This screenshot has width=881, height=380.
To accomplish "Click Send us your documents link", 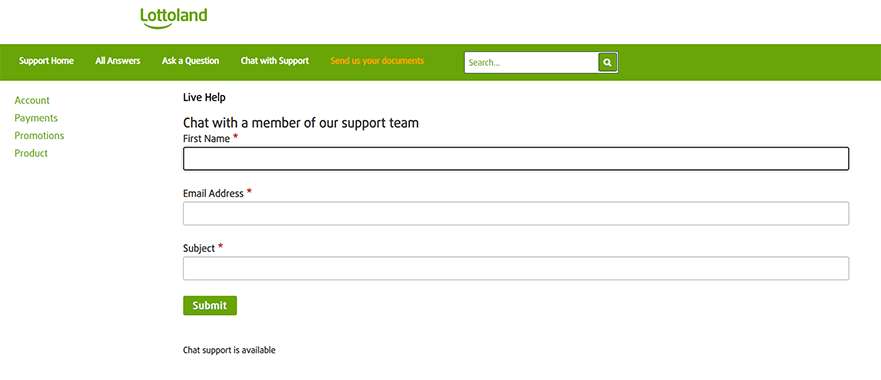I will 377,61.
